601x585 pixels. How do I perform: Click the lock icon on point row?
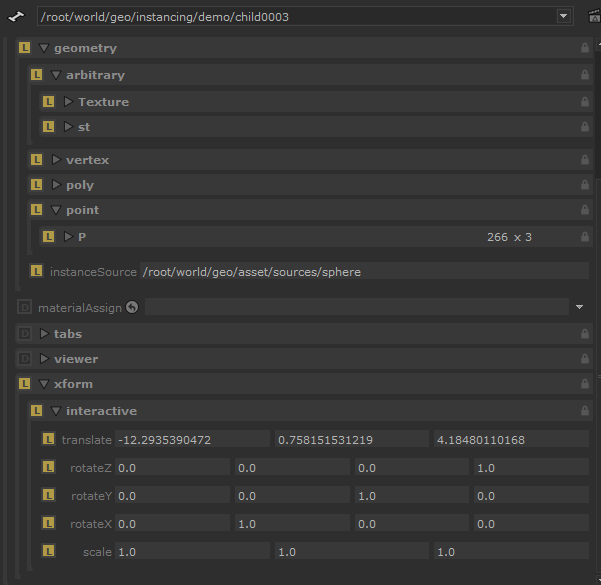tap(585, 210)
